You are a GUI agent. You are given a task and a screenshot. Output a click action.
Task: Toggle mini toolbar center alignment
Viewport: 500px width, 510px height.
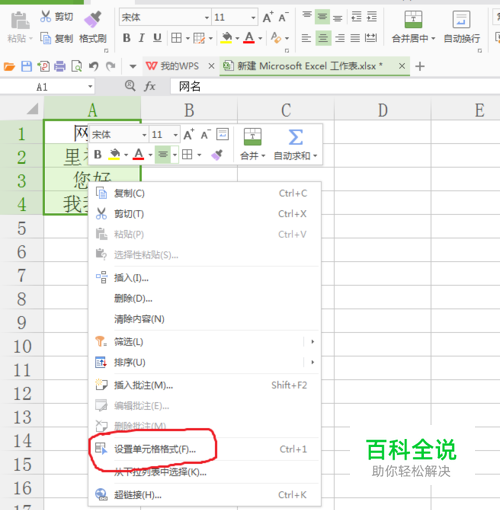(163, 154)
